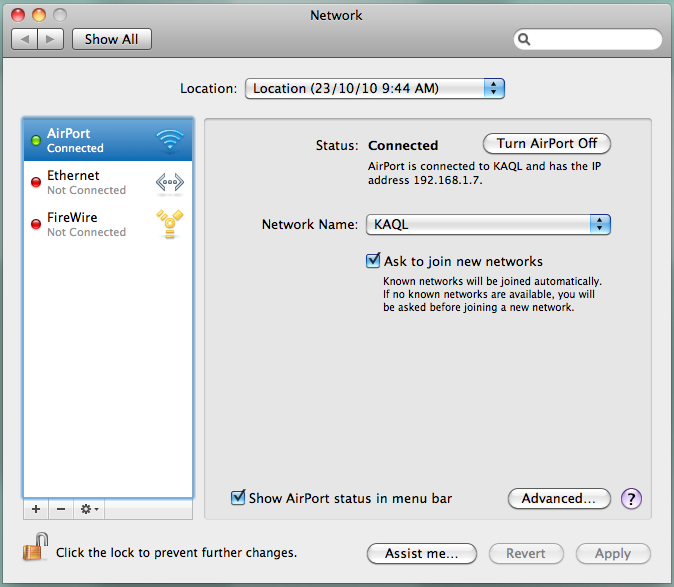Toggle Ask to join new networks
Image resolution: width=674 pixels, height=587 pixels.
pos(373,261)
